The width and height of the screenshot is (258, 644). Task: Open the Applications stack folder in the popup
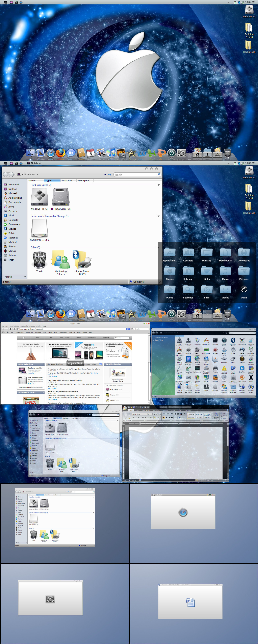click(170, 255)
